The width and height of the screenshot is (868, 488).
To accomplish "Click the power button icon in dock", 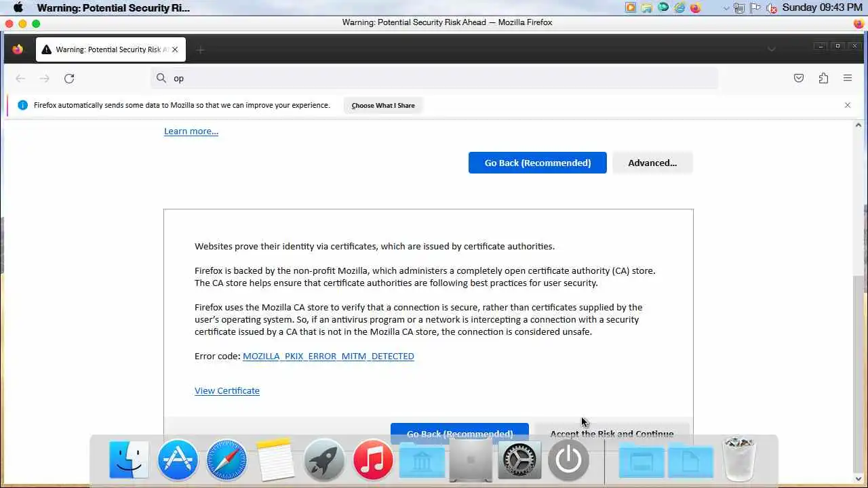I will pyautogui.click(x=568, y=459).
